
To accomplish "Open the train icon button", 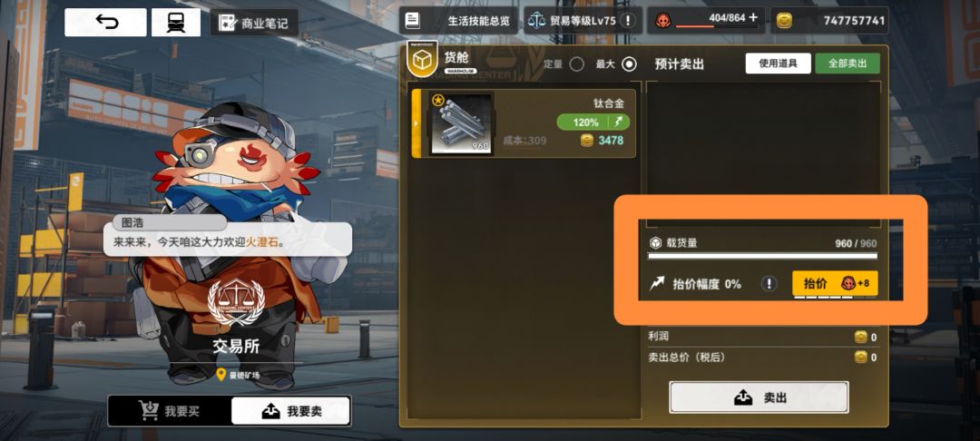I will (x=176, y=23).
